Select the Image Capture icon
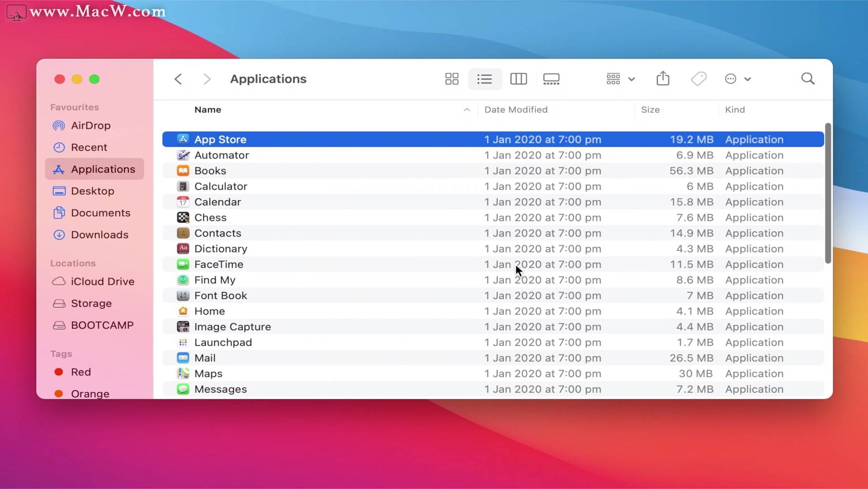Image resolution: width=868 pixels, height=489 pixels. 183,327
